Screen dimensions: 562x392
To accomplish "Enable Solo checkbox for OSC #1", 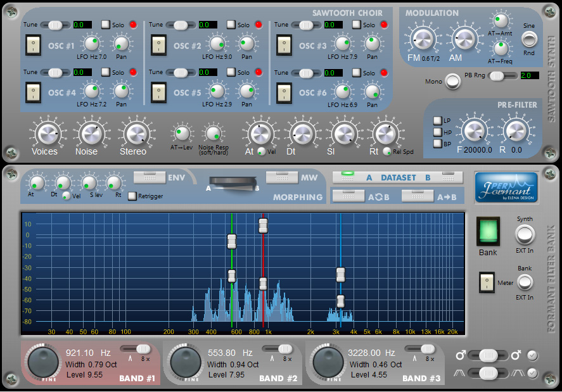I will (105, 24).
